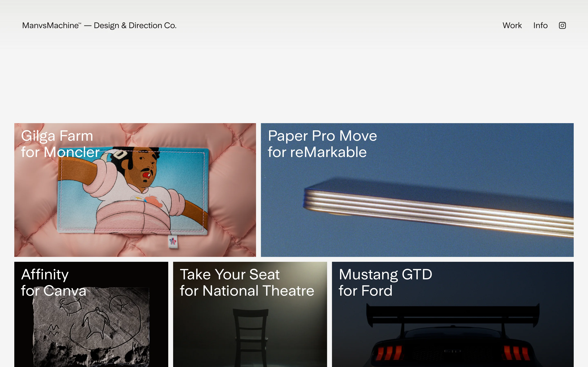Open the Info menu item
This screenshot has width=588, height=367.
click(540, 25)
